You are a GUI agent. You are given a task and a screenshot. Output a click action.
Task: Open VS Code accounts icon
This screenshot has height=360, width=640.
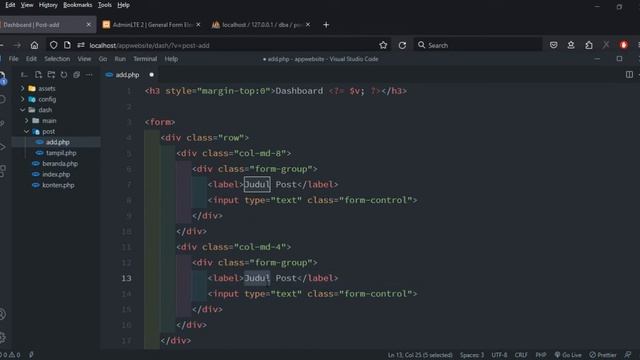tap(2, 314)
